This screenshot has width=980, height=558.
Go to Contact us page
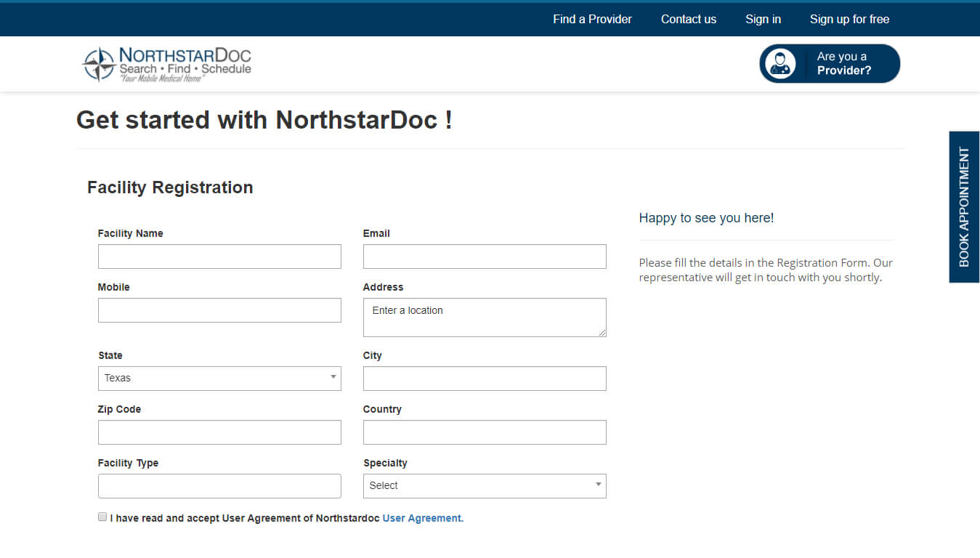click(689, 20)
